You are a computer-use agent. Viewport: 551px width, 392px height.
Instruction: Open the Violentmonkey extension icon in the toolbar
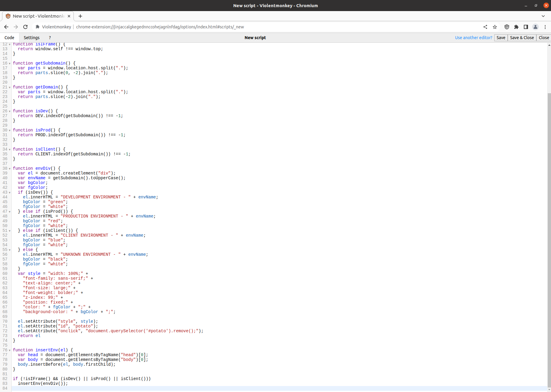click(x=507, y=27)
